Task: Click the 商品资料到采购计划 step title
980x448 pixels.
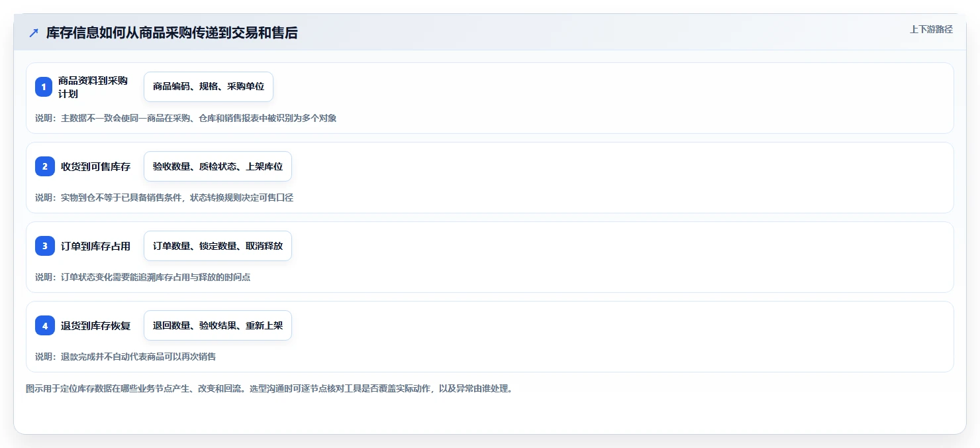Action: 93,87
